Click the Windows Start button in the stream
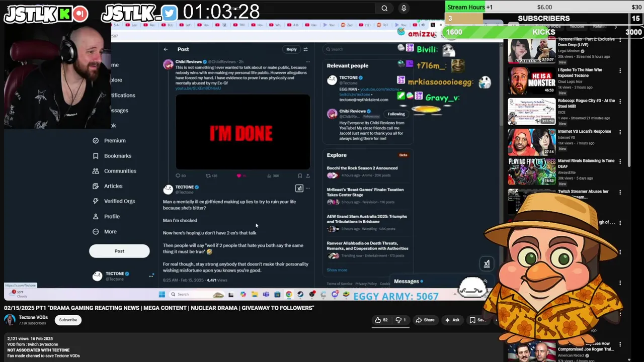 [x=162, y=295]
